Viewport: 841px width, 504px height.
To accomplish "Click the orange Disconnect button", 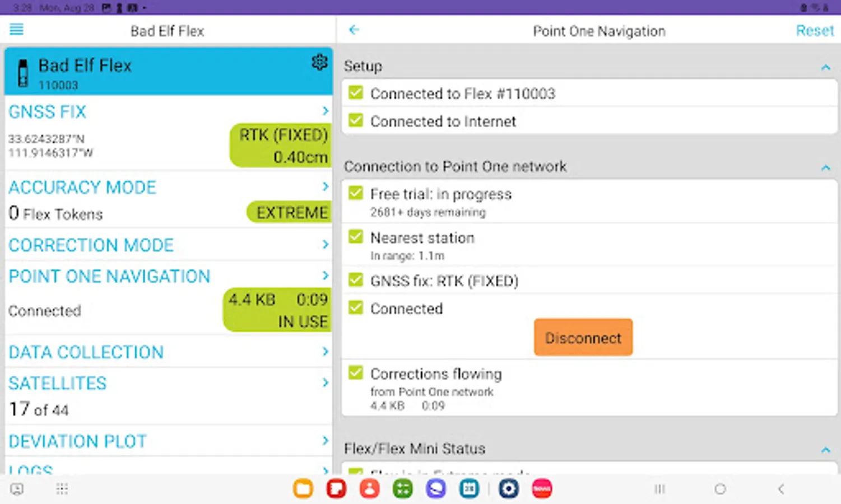I will [583, 338].
